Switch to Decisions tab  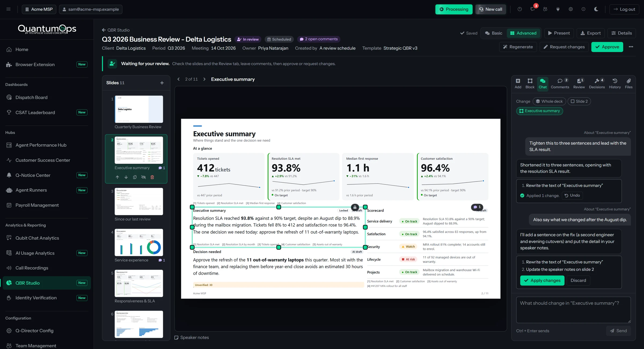pyautogui.click(x=597, y=83)
